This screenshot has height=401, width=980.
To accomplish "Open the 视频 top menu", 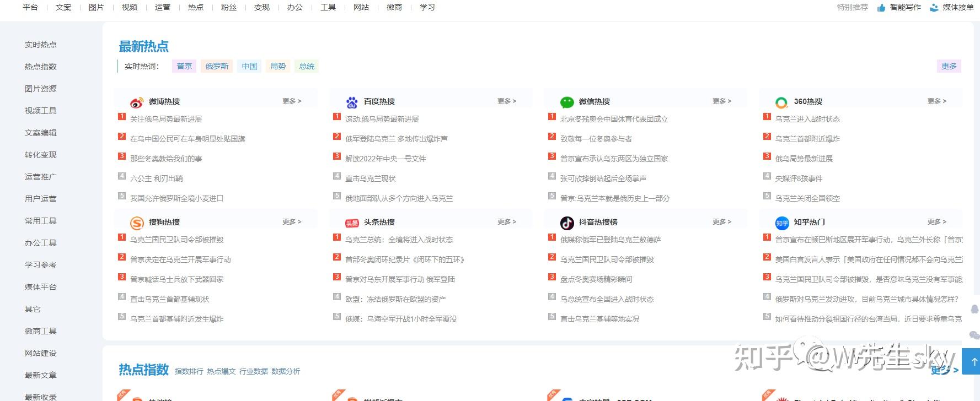I will [130, 7].
